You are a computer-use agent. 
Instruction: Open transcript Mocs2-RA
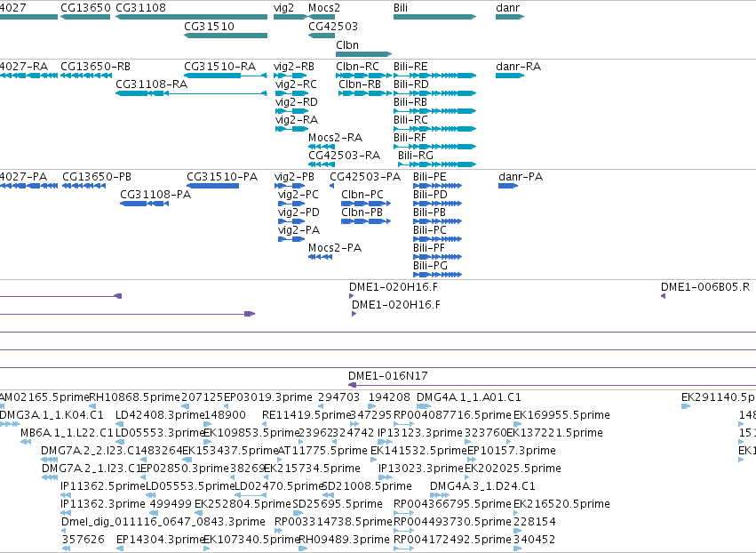pyautogui.click(x=322, y=147)
